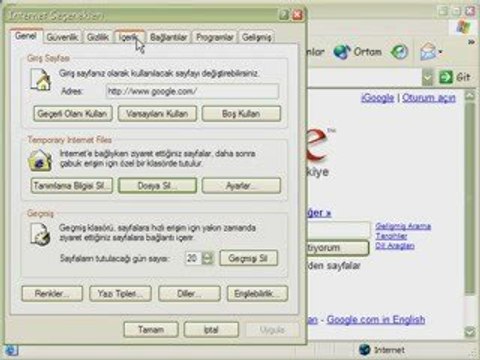
Task: Expand the toolbar overflow chevron
Action: coord(471,42)
